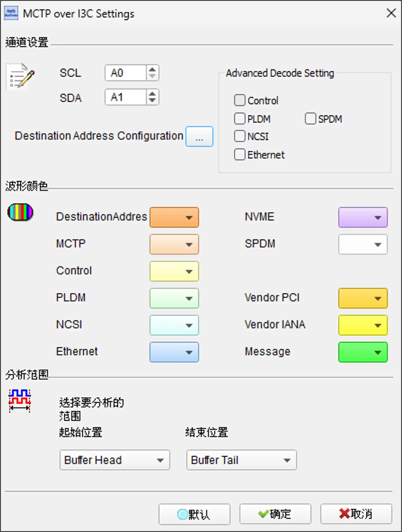Click the rainbow waveform color icon

click(x=21, y=212)
